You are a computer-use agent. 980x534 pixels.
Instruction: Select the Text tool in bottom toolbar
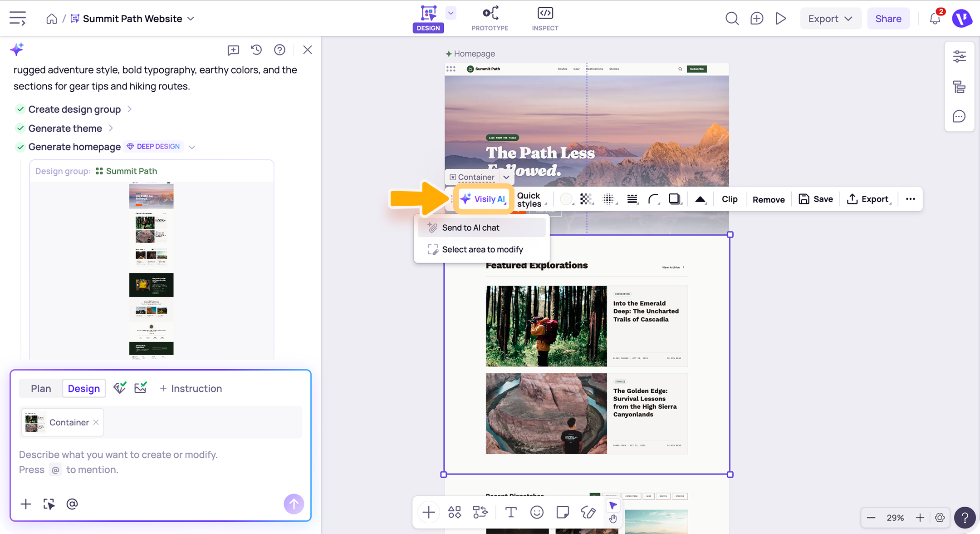pyautogui.click(x=511, y=512)
